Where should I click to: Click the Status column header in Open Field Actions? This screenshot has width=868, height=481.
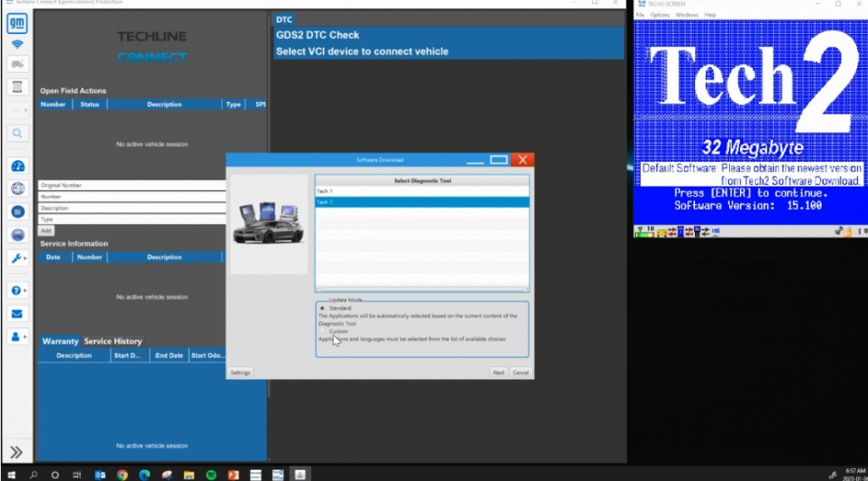[90, 104]
